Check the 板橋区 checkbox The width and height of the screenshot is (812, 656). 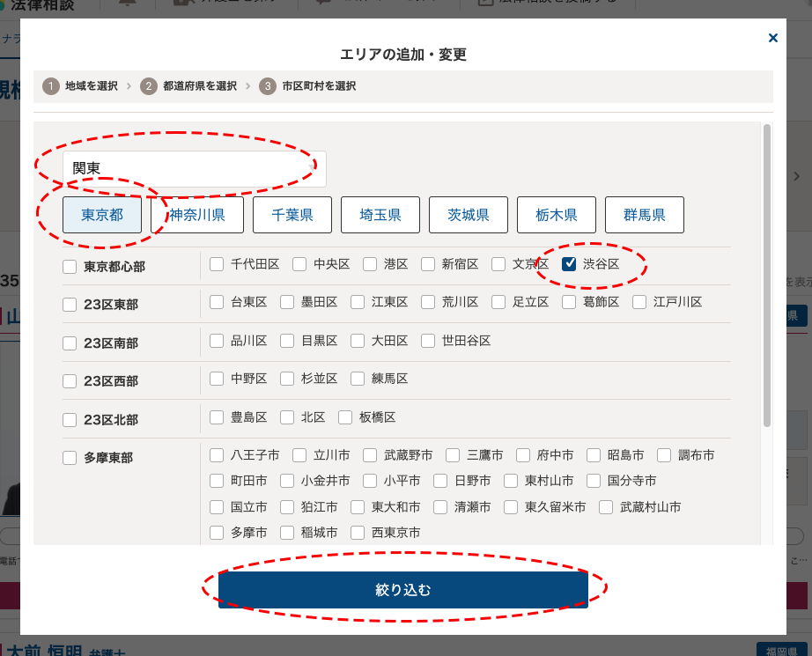click(345, 417)
